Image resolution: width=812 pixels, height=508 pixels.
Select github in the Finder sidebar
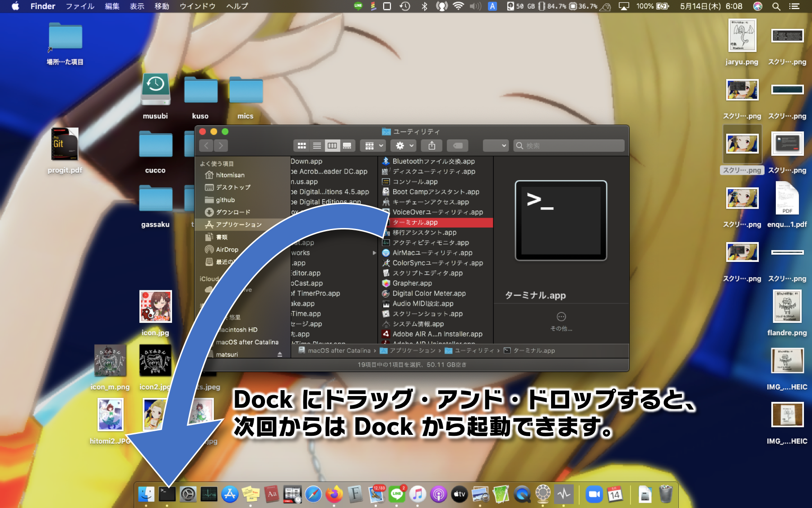point(225,200)
